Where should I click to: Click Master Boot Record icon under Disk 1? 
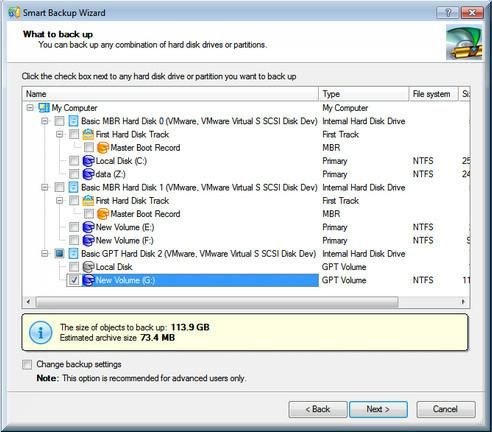(x=103, y=214)
